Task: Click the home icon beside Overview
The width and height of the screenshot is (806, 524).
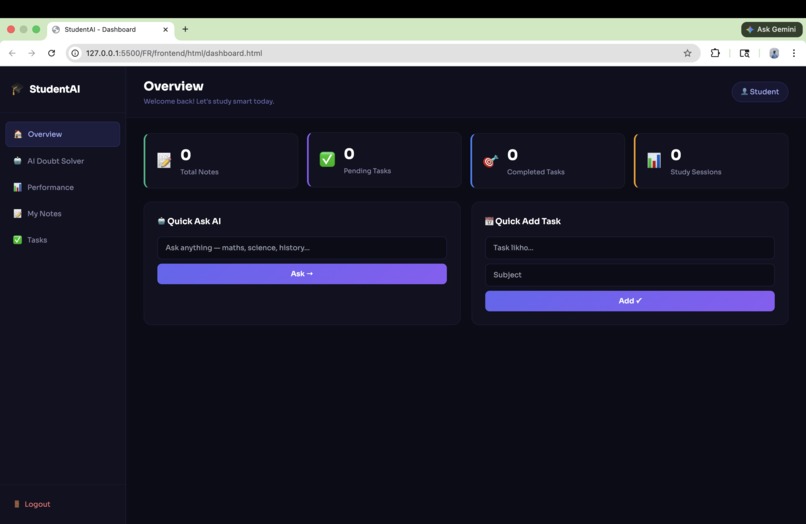Action: coord(18,134)
